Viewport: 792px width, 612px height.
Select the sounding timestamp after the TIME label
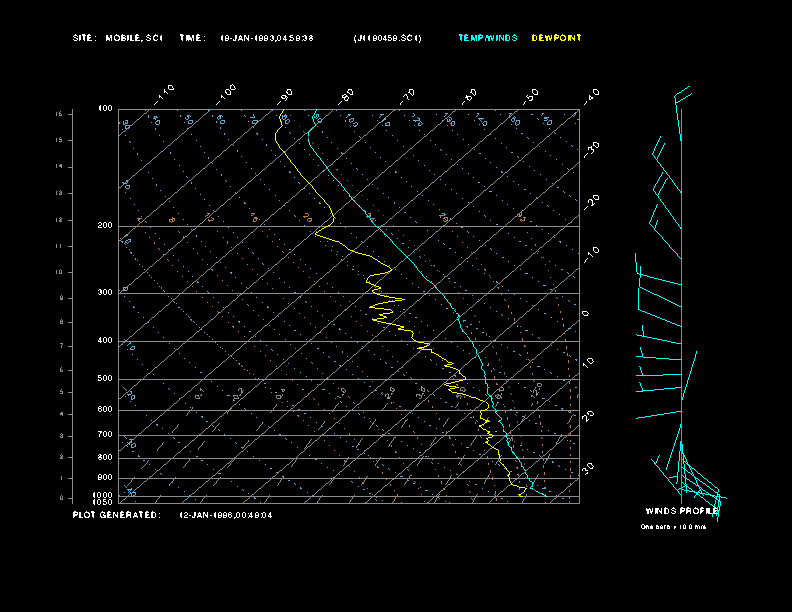pos(267,38)
